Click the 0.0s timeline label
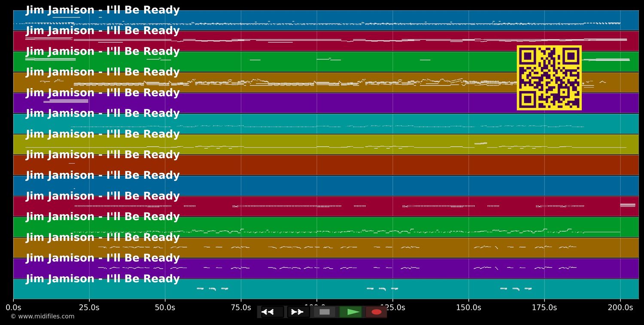The width and height of the screenshot is (644, 325). 14,307
